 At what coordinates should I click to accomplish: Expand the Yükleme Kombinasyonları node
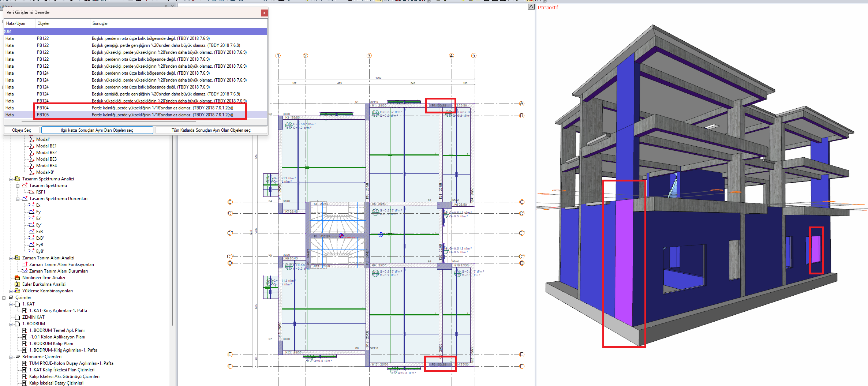[x=11, y=291]
